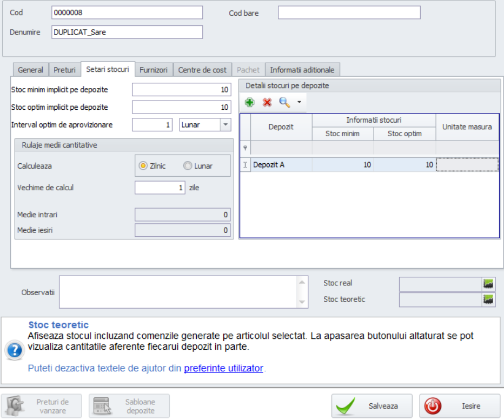The height and width of the screenshot is (420, 504).
Task: Click the blue help question mark icon
Action: point(14,350)
